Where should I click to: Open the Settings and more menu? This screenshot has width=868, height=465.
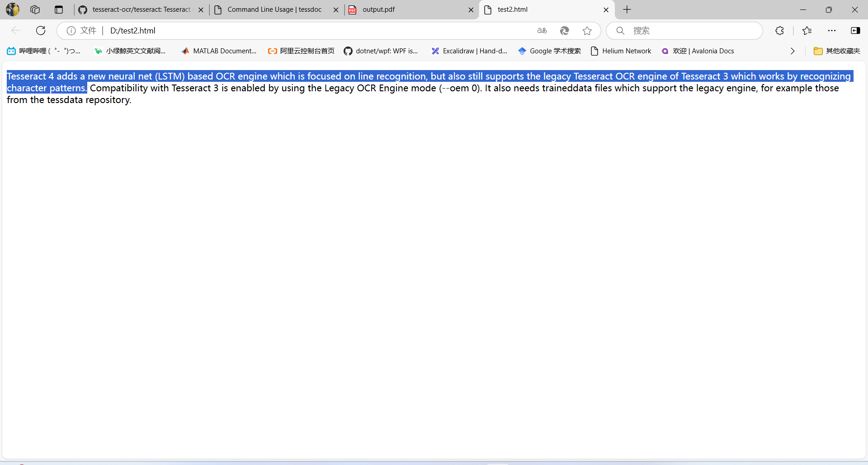pyautogui.click(x=832, y=30)
